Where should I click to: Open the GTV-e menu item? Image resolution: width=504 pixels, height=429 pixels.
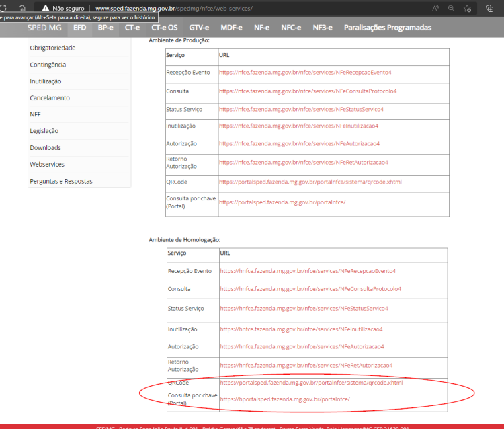199,28
